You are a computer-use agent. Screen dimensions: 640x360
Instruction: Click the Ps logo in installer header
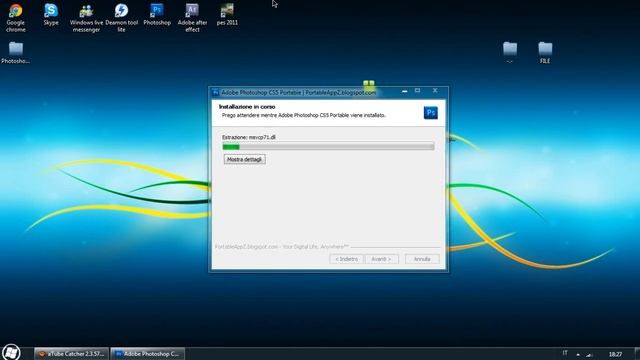(x=431, y=113)
